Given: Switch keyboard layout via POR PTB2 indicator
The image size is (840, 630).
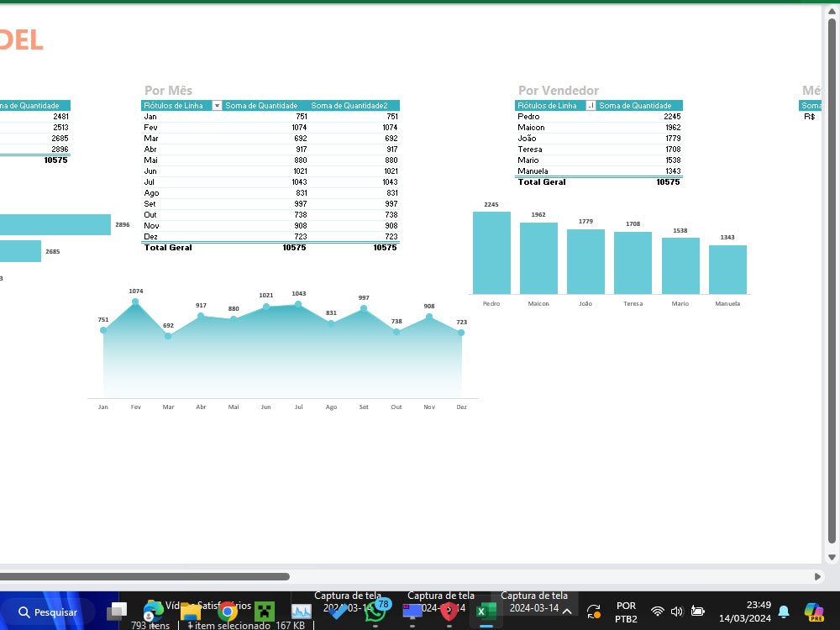Looking at the screenshot, I should [626, 611].
